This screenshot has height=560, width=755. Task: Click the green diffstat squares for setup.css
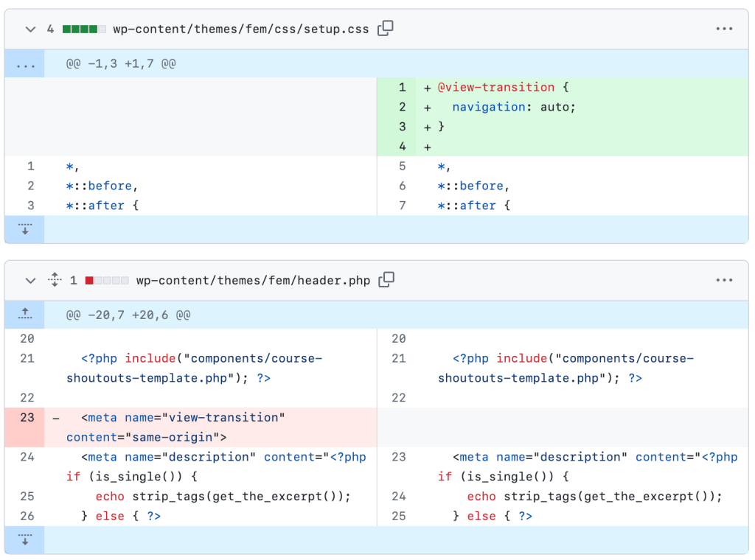[83, 28]
